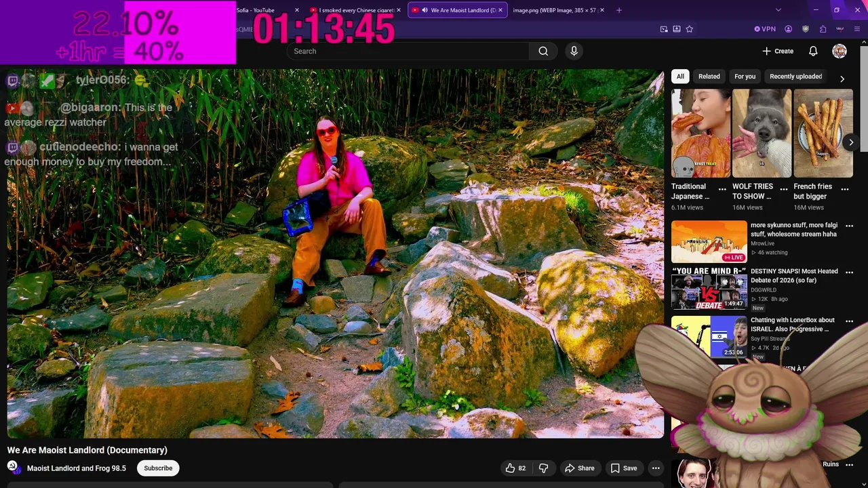868x488 pixels.
Task: Select the Recently uploaded filter chip
Action: click(x=795, y=77)
